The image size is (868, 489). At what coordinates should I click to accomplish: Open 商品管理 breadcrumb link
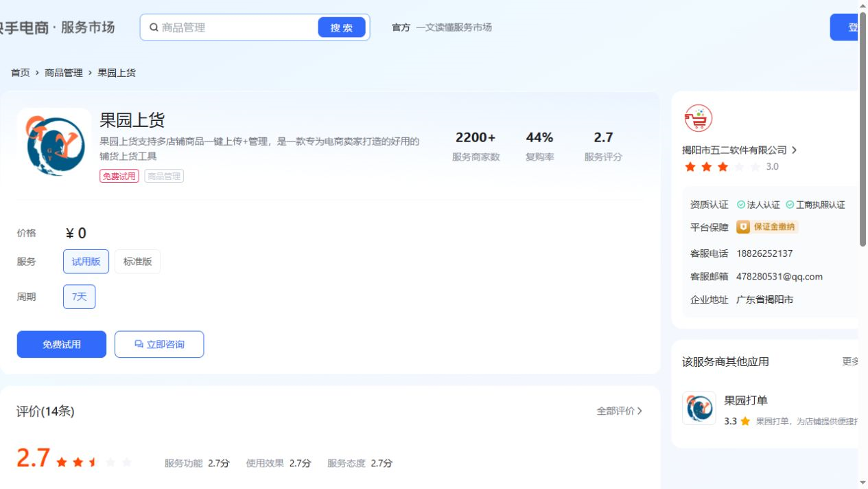(64, 73)
